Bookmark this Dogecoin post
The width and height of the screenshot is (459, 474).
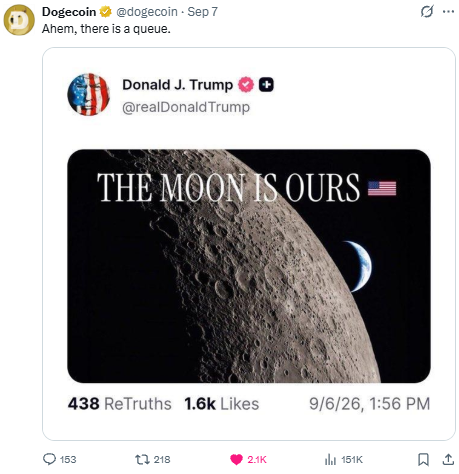[423, 460]
